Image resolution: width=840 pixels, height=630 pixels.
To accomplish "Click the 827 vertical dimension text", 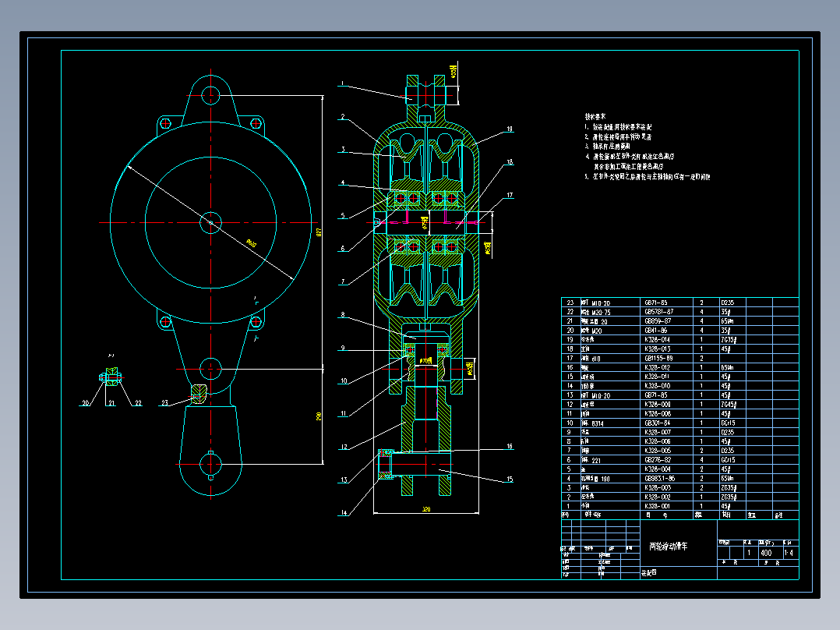I will tap(319, 232).
